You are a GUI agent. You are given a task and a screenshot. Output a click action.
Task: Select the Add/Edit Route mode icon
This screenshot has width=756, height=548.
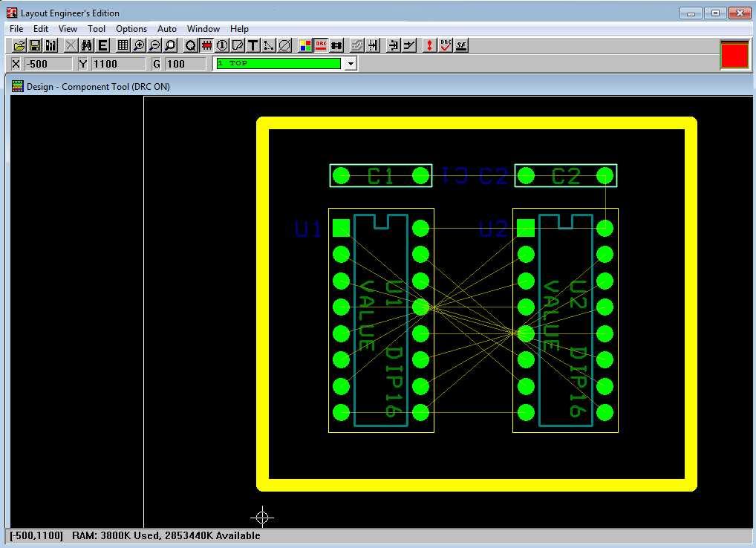[x=409, y=46]
